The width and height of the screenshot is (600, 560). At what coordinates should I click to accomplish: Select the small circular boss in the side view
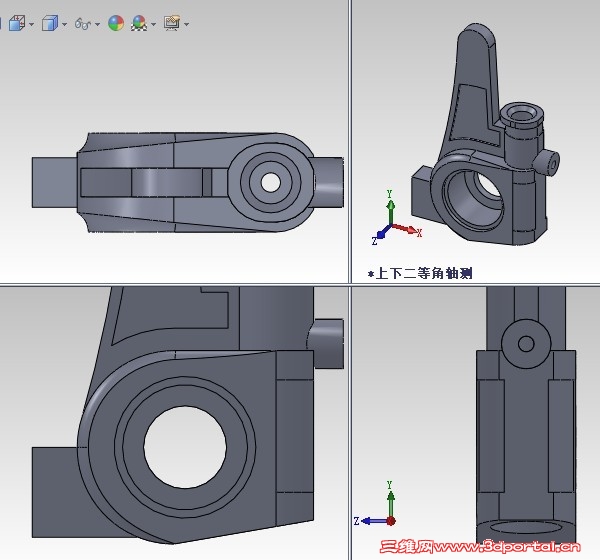click(x=526, y=344)
